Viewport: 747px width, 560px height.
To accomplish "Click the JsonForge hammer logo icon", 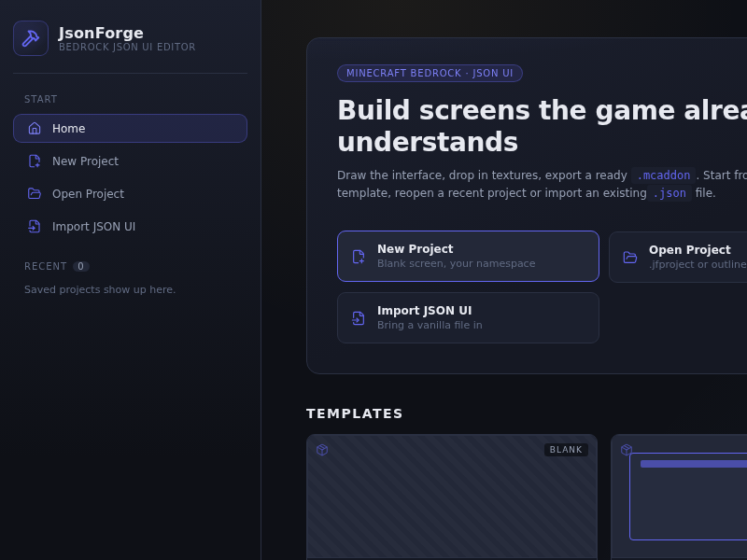I will [31, 38].
